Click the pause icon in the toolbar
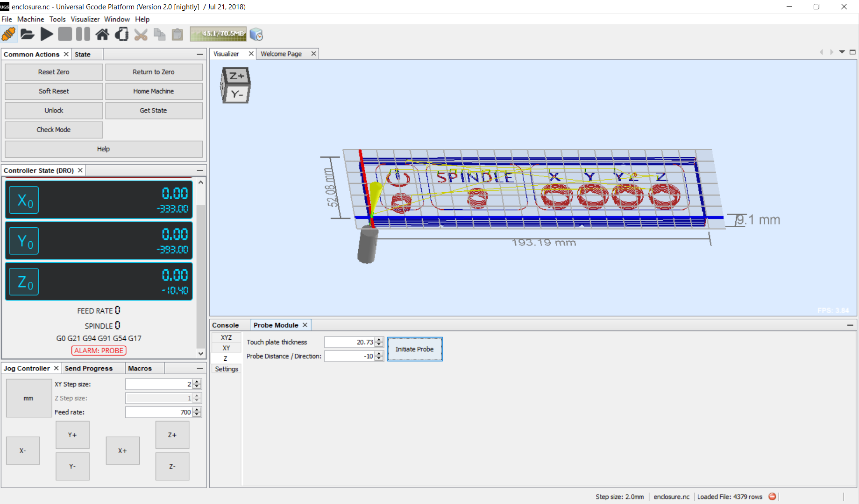 click(x=83, y=34)
